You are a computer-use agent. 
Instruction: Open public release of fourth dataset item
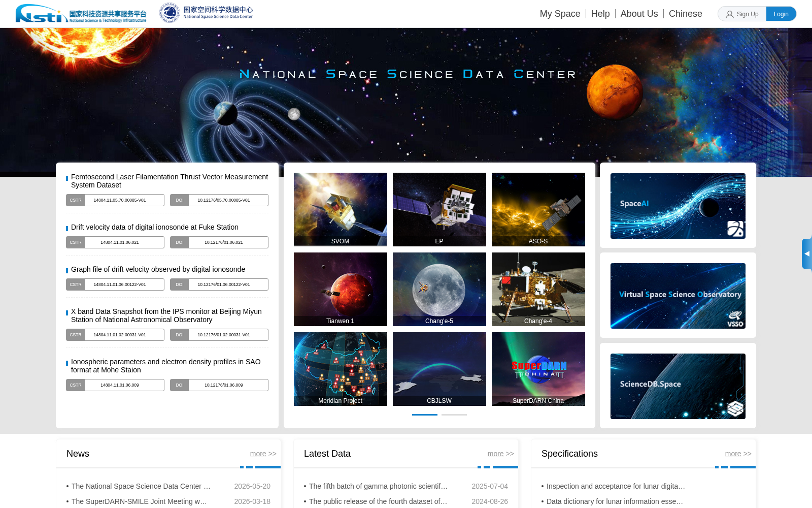(x=378, y=501)
